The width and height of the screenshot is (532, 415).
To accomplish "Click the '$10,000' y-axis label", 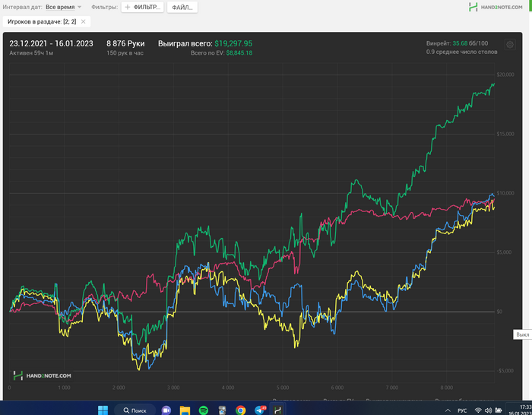I will [505, 193].
